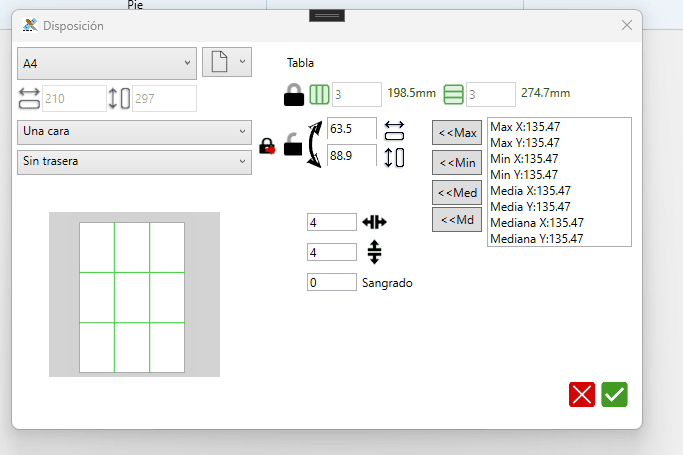The image size is (683, 455).
Task: Click the Sangrado input field
Action: point(331,282)
